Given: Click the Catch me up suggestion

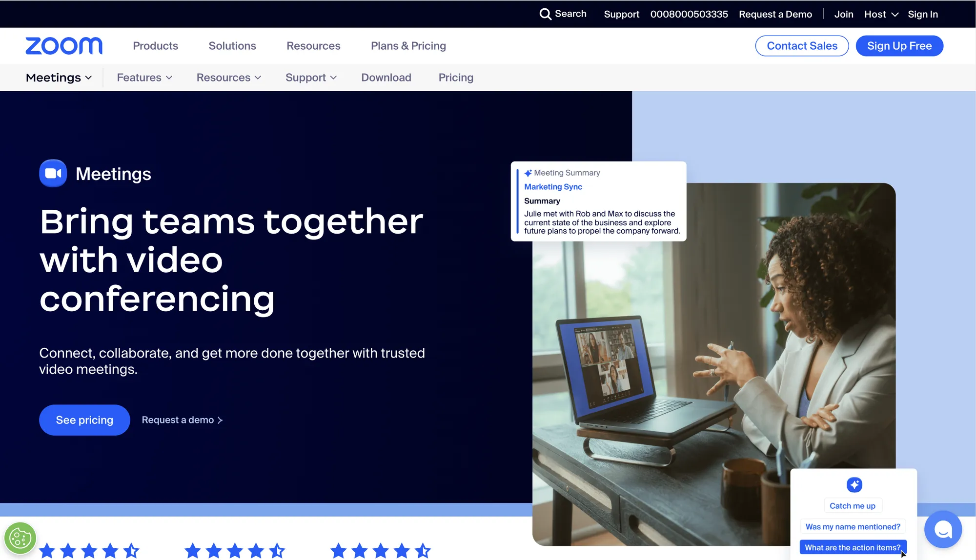Looking at the screenshot, I should pos(853,506).
